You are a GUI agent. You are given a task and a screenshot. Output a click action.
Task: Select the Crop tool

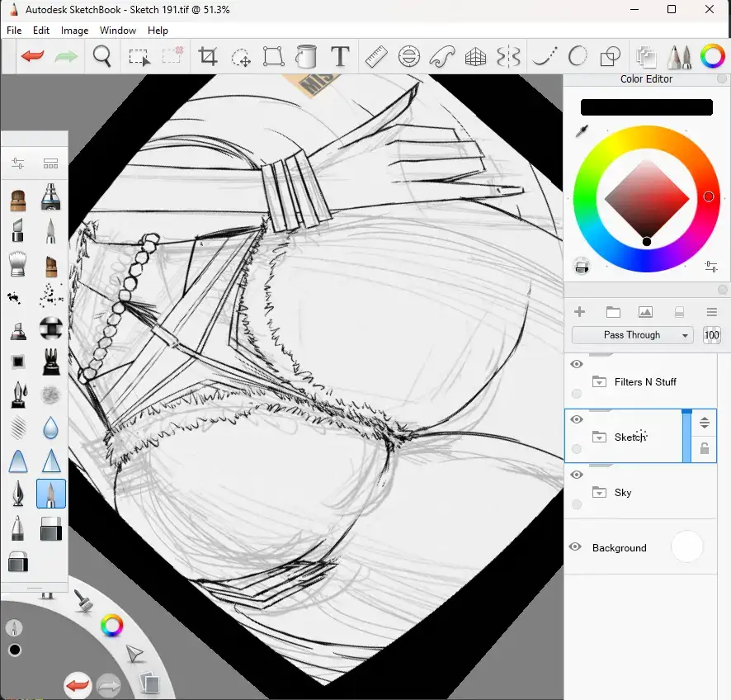(x=208, y=56)
